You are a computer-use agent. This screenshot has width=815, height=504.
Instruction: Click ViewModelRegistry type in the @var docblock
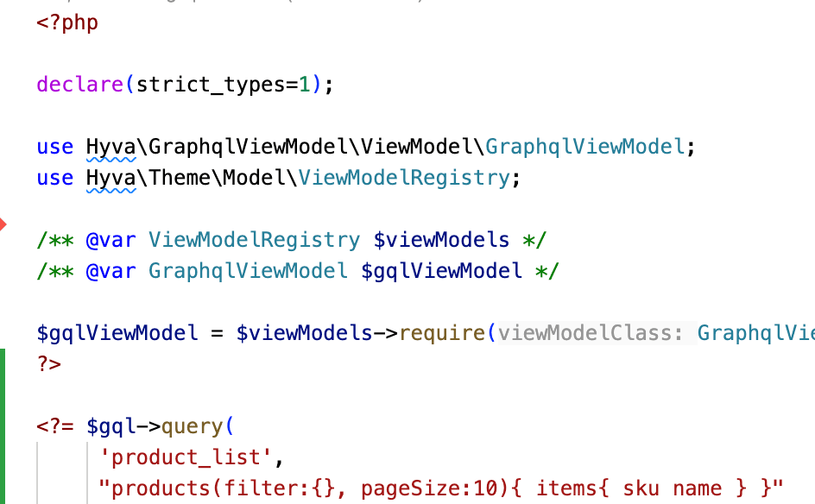[254, 240]
